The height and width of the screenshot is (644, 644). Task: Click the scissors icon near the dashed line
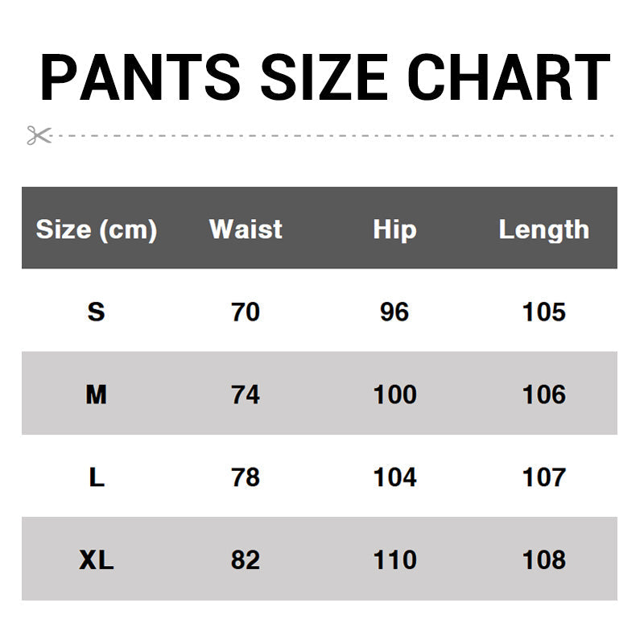coord(38,135)
